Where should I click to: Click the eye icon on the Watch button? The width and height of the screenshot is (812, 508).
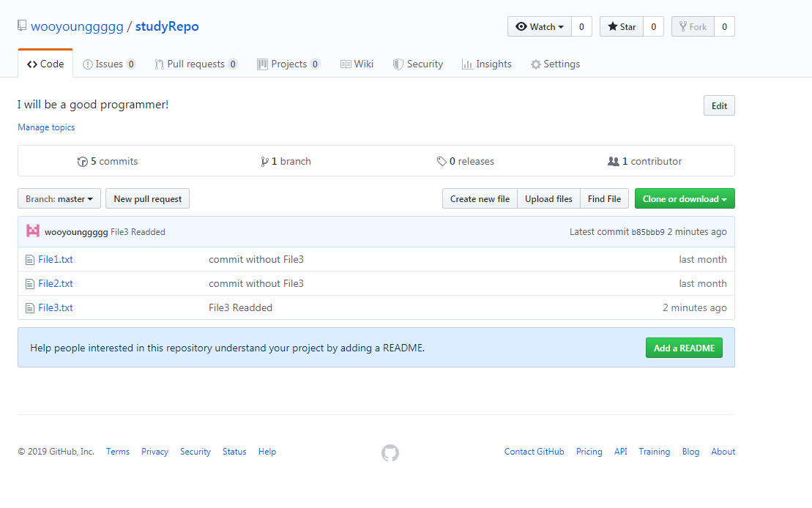[x=521, y=26]
